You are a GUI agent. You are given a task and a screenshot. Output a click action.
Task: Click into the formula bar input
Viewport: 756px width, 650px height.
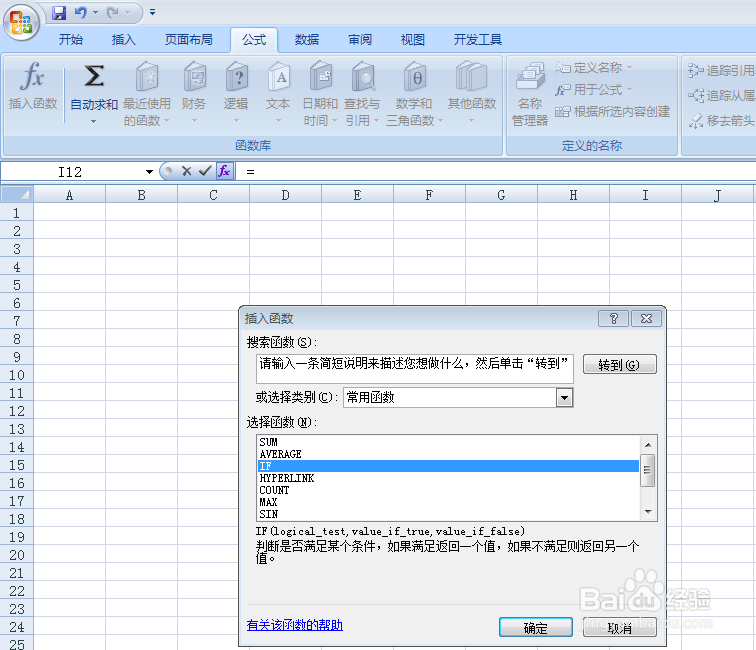(497, 172)
